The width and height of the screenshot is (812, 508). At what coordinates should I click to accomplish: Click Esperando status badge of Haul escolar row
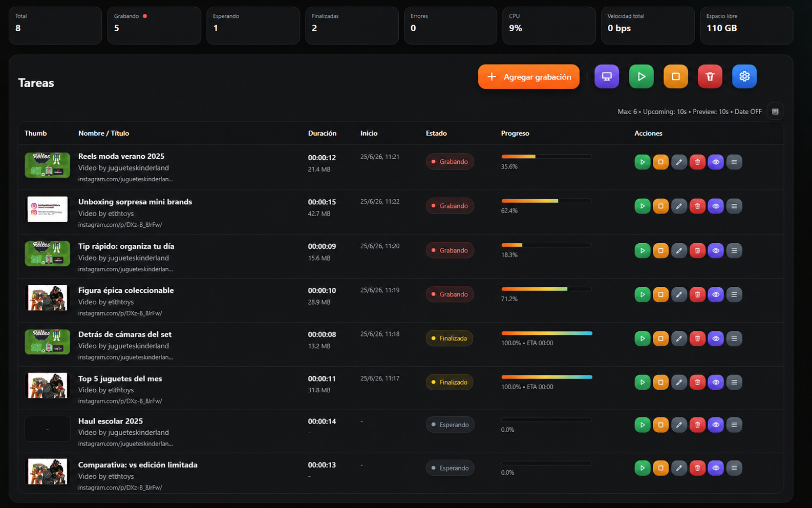click(x=450, y=425)
